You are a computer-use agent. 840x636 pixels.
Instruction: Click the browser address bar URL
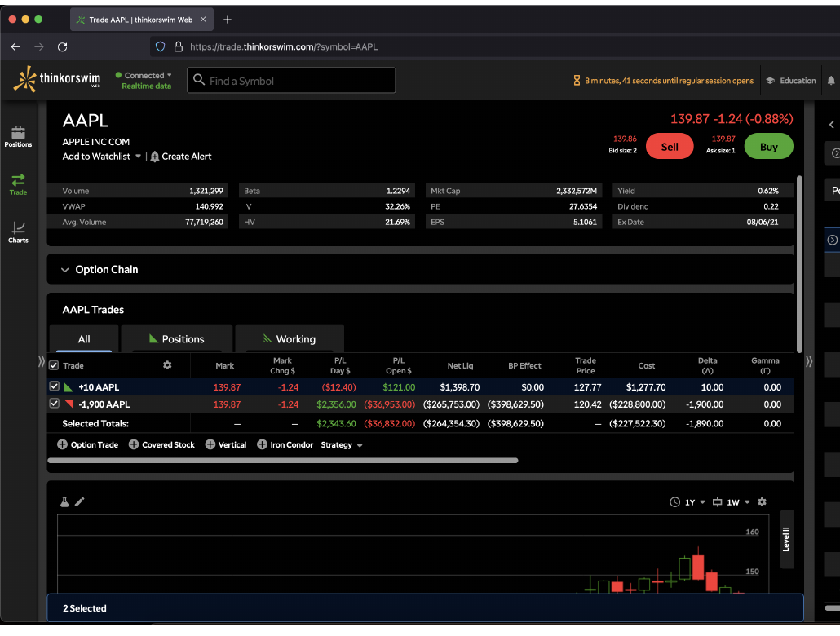tap(284, 47)
